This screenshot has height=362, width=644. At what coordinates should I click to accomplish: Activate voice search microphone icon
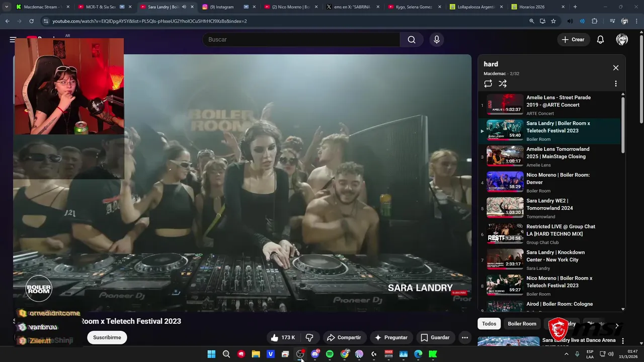pos(437,40)
